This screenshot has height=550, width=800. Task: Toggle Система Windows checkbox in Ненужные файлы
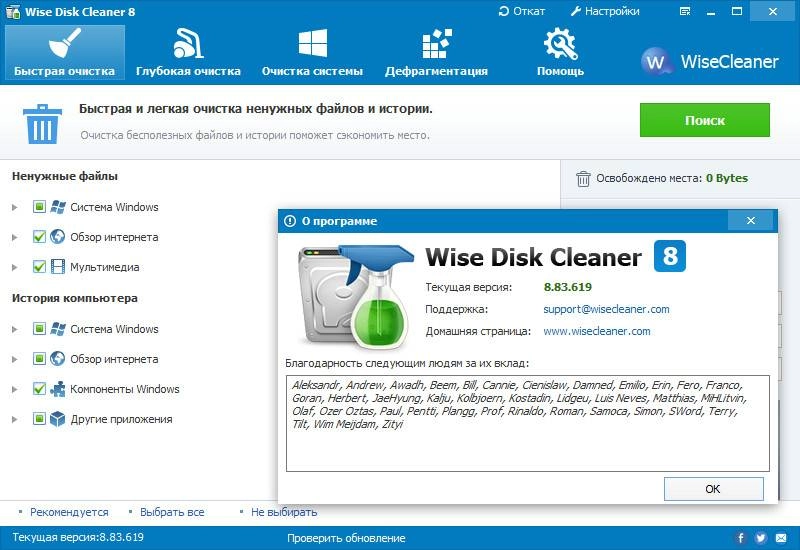(x=39, y=207)
